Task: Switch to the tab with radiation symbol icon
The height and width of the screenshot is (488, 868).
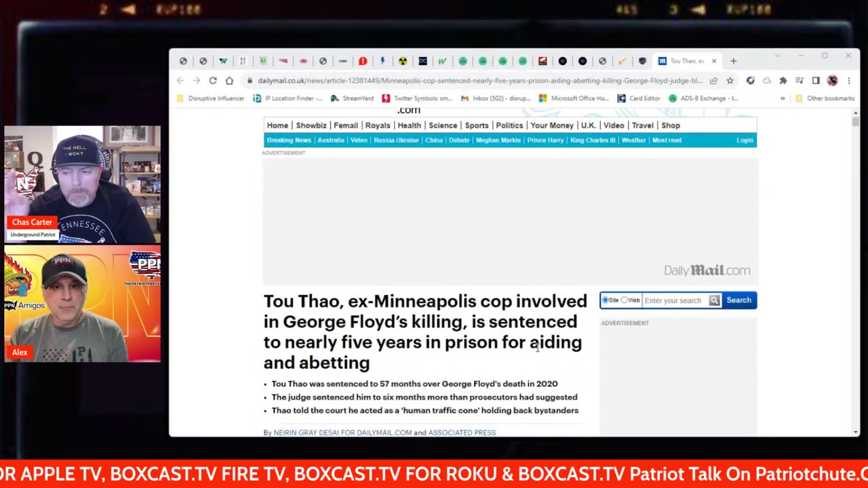Action: (403, 61)
